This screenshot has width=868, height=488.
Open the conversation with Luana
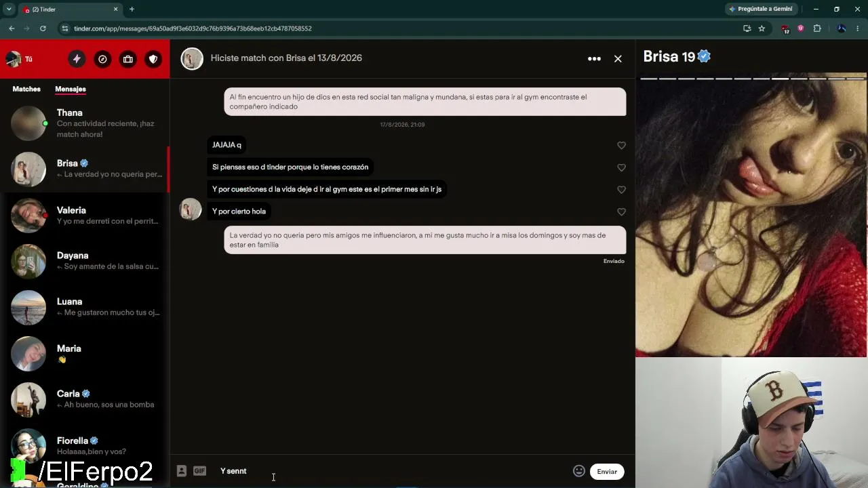coord(85,307)
